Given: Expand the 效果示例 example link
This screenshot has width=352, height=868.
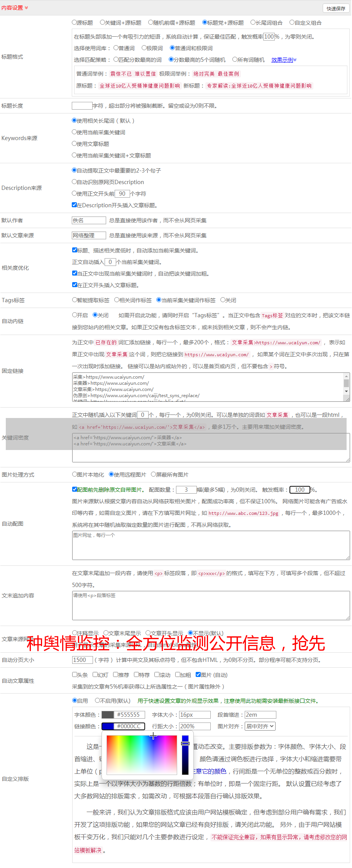Looking at the screenshot, I should click(284, 60).
